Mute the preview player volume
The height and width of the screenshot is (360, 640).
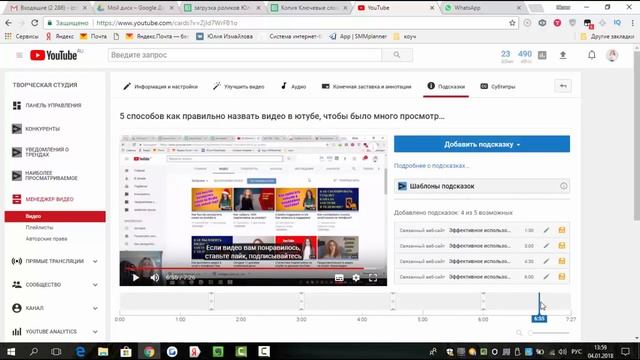point(155,278)
